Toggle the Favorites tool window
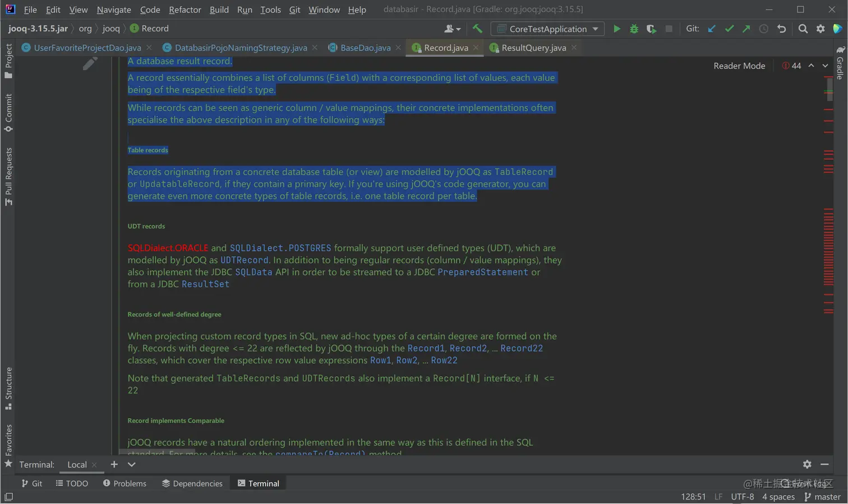Screen dimensions: 848x504 point(8,446)
